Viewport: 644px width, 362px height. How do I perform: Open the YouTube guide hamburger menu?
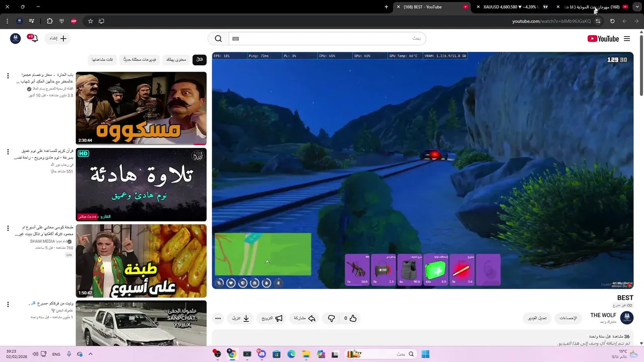point(627,39)
